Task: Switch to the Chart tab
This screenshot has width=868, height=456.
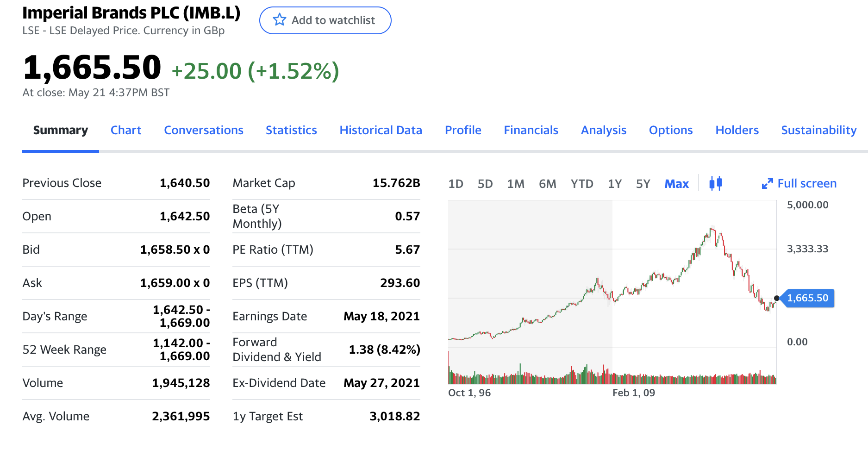Action: click(126, 131)
